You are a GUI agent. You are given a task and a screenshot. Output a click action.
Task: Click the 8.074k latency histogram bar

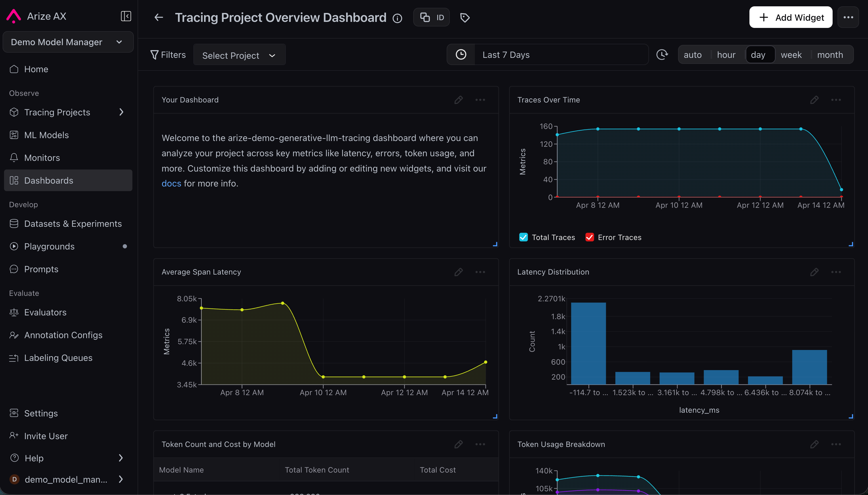coord(809,367)
